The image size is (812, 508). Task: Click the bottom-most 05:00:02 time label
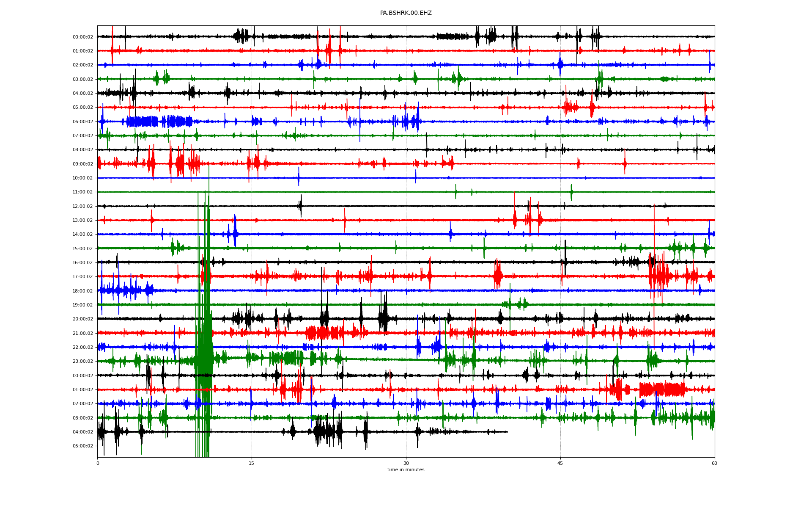coord(83,446)
